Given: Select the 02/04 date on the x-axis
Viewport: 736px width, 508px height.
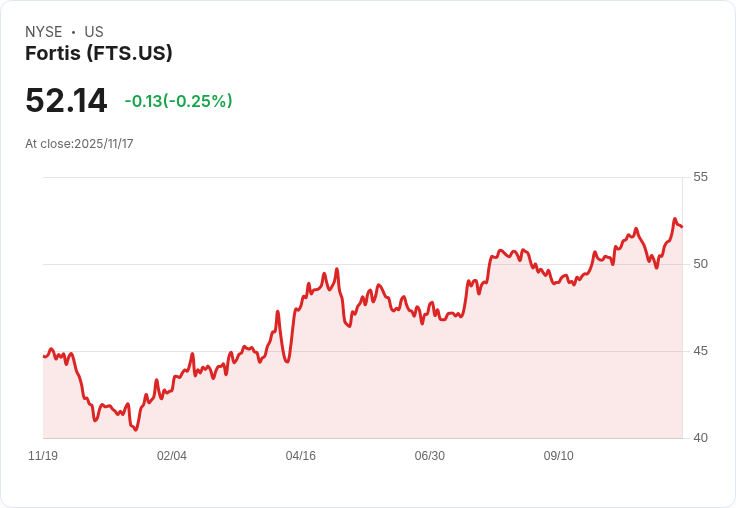Looking at the screenshot, I should [172, 456].
